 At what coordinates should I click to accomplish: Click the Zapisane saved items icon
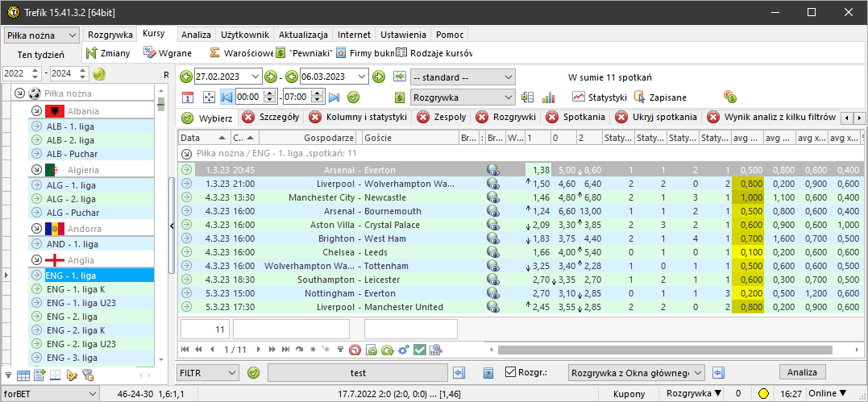point(660,97)
